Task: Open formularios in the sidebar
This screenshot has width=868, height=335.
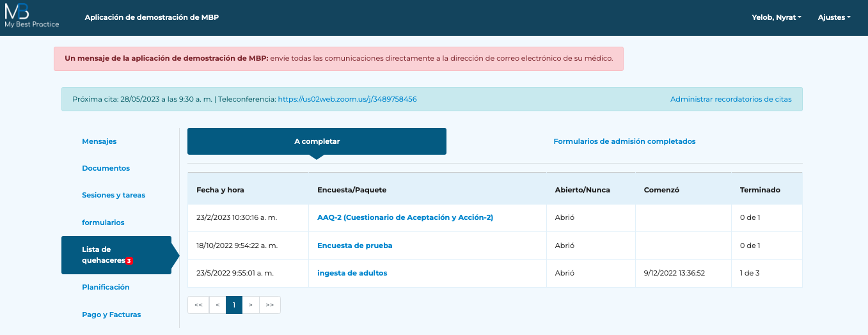Action: [103, 222]
